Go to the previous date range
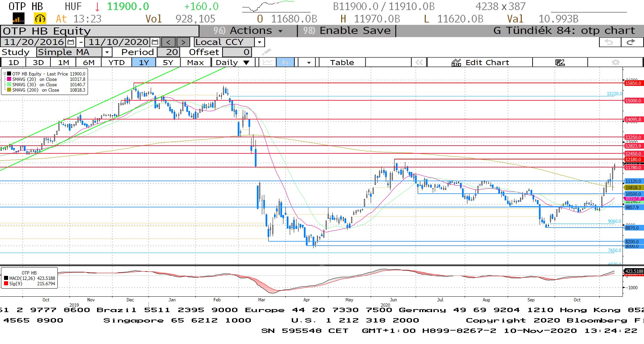The image size is (644, 344). tap(169, 42)
